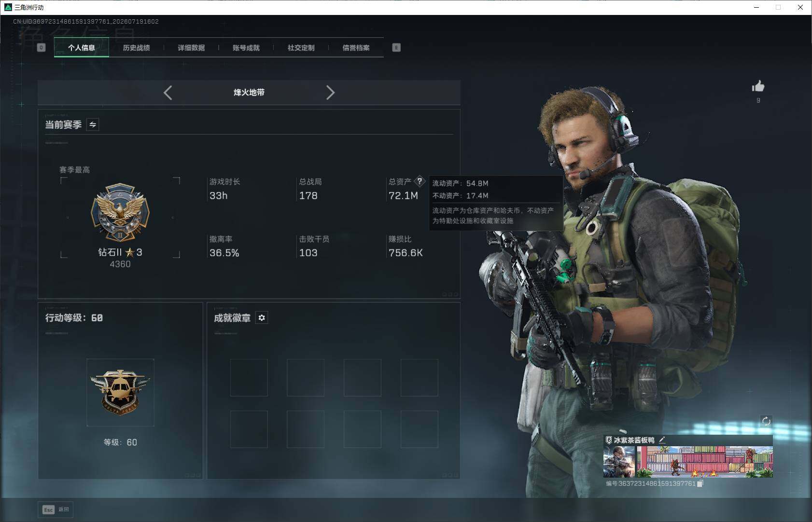Edit the nickname 冰紫茶酱板鸭 with pencil icon
The width and height of the screenshot is (812, 522).
pyautogui.click(x=662, y=440)
